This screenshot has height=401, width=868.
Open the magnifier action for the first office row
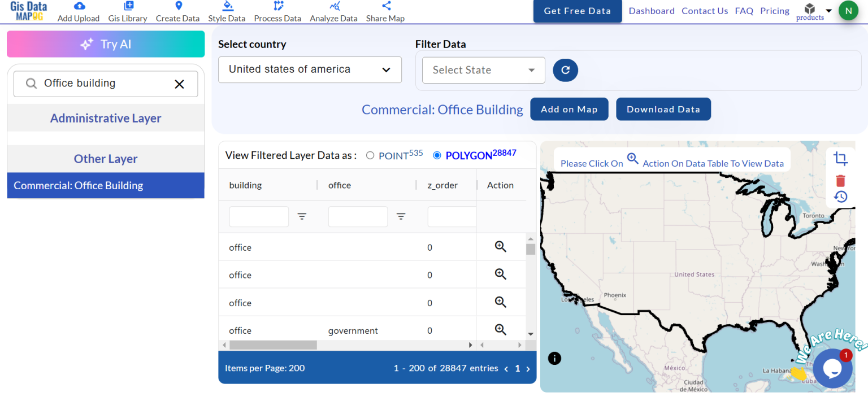pyautogui.click(x=500, y=246)
